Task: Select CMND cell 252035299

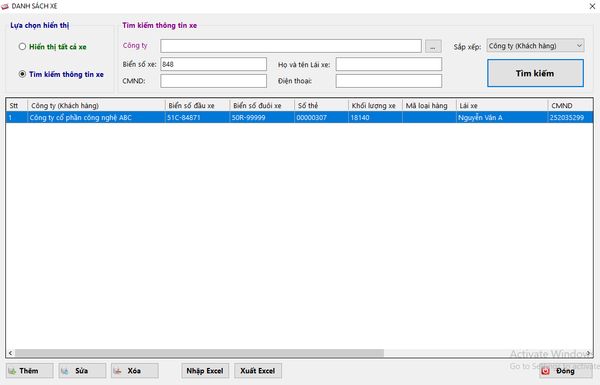Action: click(x=570, y=117)
